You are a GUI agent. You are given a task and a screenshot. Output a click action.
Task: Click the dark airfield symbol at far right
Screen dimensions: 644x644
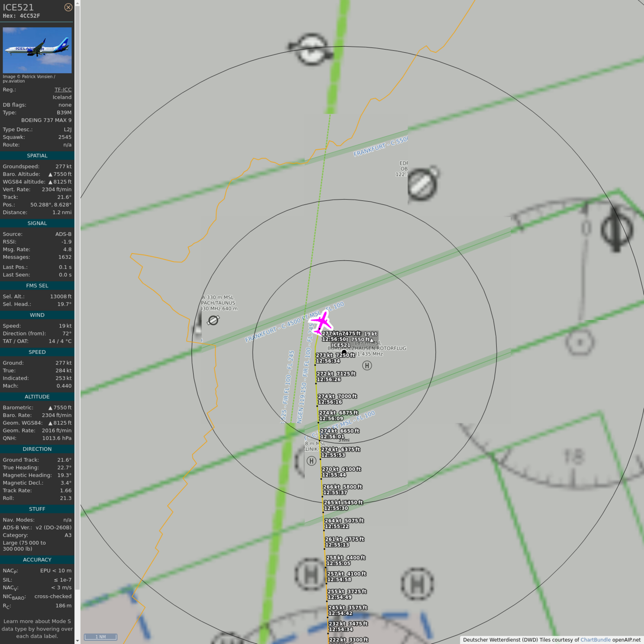[x=617, y=229]
